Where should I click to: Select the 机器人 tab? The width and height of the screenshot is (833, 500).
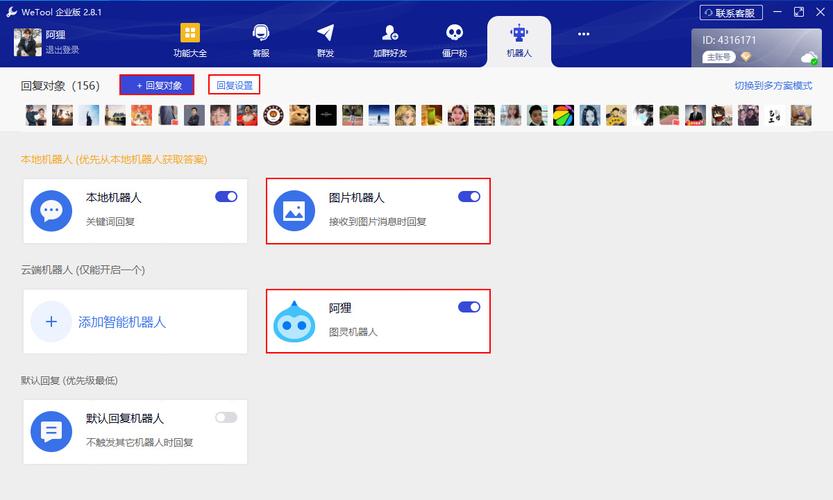click(x=519, y=40)
